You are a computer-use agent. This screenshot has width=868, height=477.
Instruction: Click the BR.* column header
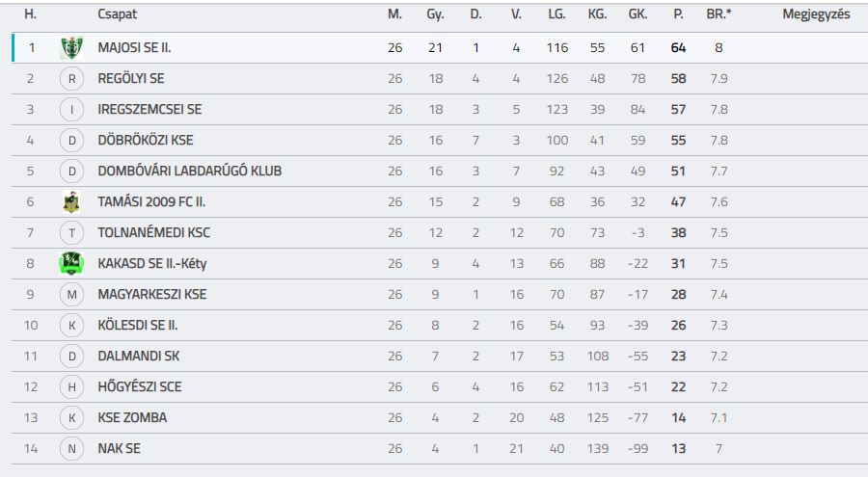point(719,14)
